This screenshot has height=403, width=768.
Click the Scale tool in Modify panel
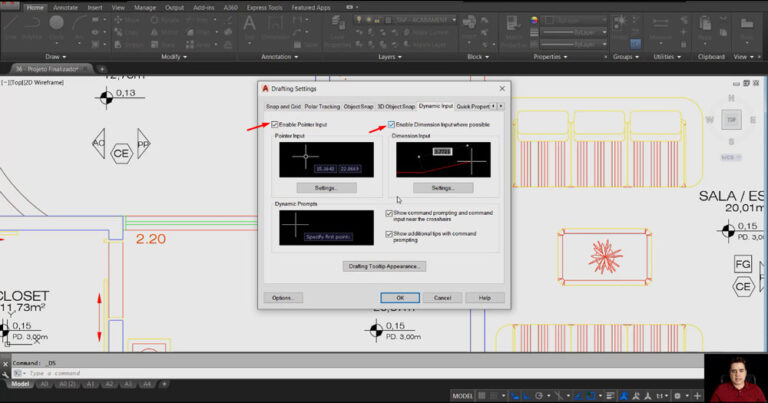pyautogui.click(x=164, y=45)
